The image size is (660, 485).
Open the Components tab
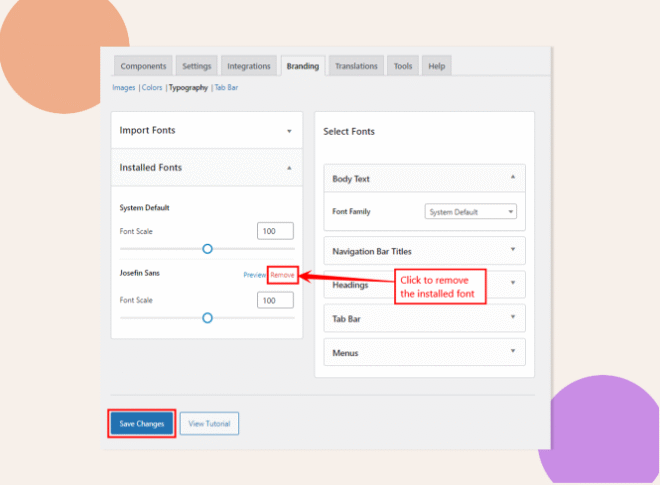(144, 66)
